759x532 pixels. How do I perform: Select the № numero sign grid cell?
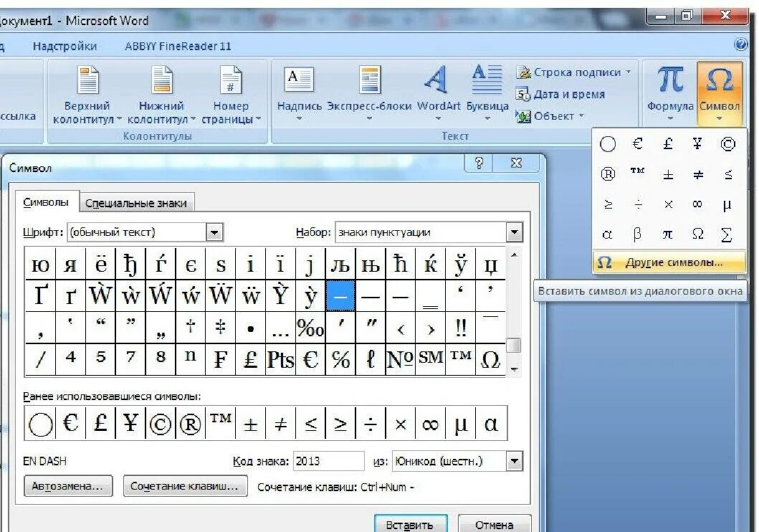point(400,359)
